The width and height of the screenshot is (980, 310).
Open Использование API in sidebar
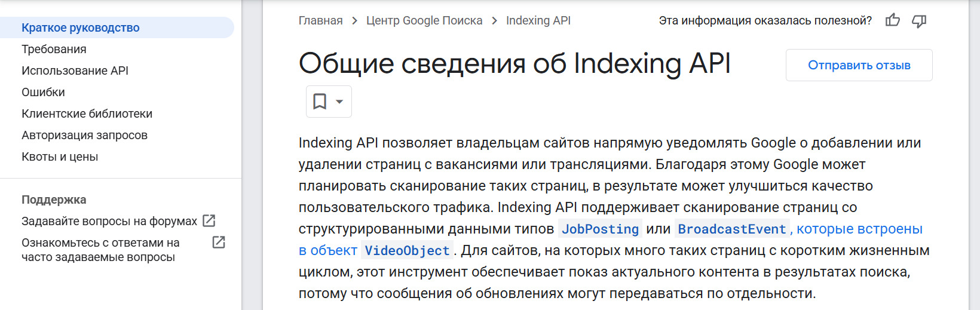point(75,70)
